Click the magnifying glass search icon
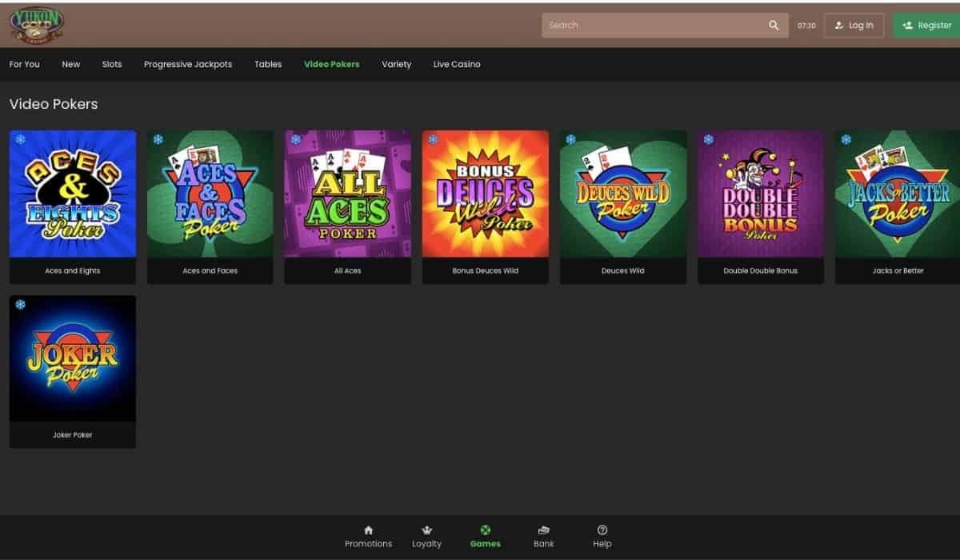This screenshot has width=960, height=560. 774,26
